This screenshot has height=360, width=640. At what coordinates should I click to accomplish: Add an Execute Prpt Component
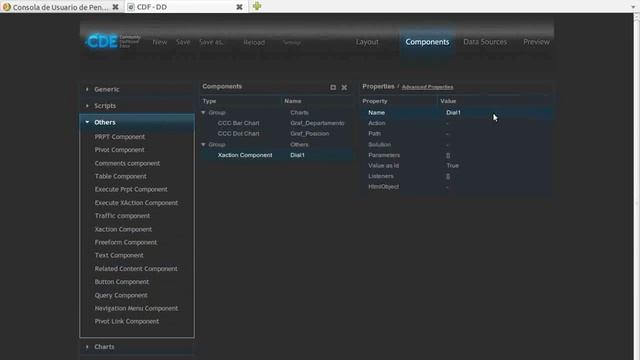coord(131,189)
